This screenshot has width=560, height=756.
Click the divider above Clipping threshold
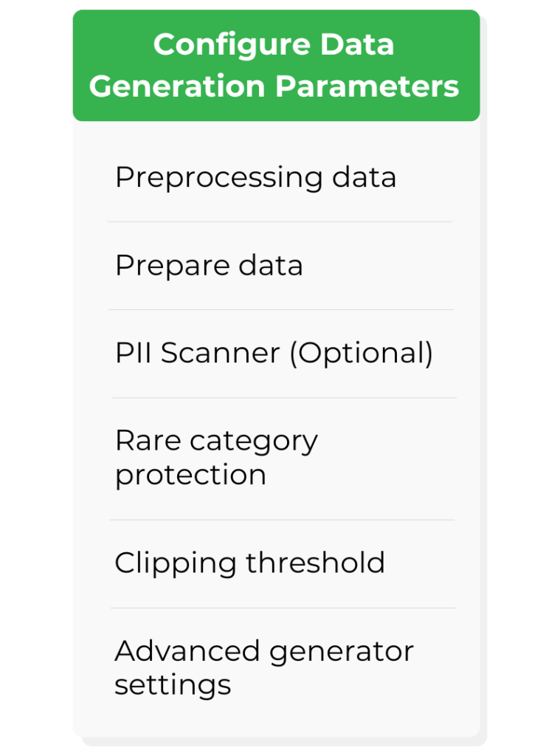point(282,520)
